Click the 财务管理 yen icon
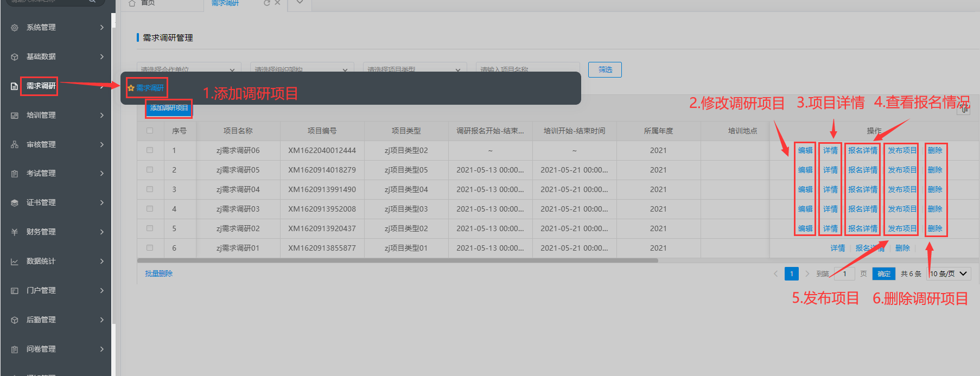Viewport: 980px width, 376px height. [15, 232]
